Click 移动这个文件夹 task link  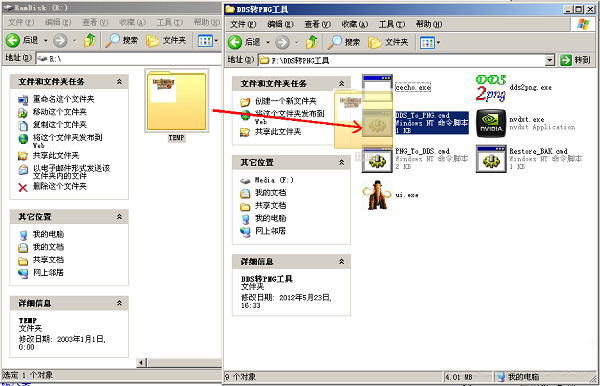[x=52, y=112]
